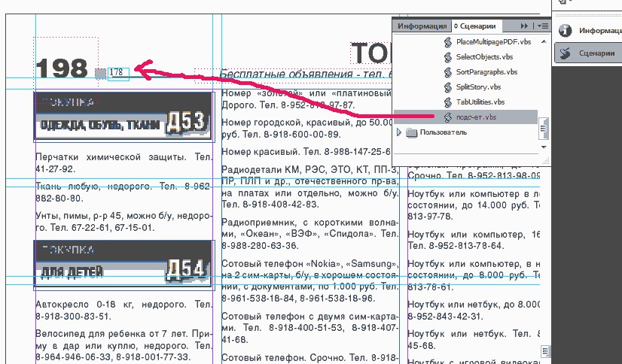This screenshot has width=622, height=364.
Task: Select the Сценарии tab in floating panel
Action: point(477,26)
